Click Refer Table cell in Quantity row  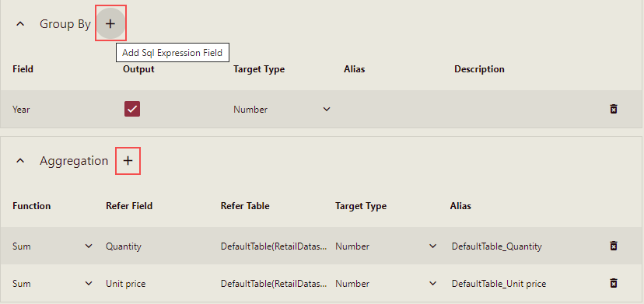click(x=274, y=246)
